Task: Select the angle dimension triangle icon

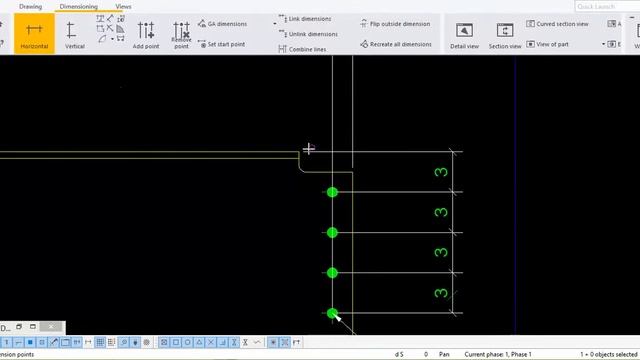Action: (x=120, y=29)
